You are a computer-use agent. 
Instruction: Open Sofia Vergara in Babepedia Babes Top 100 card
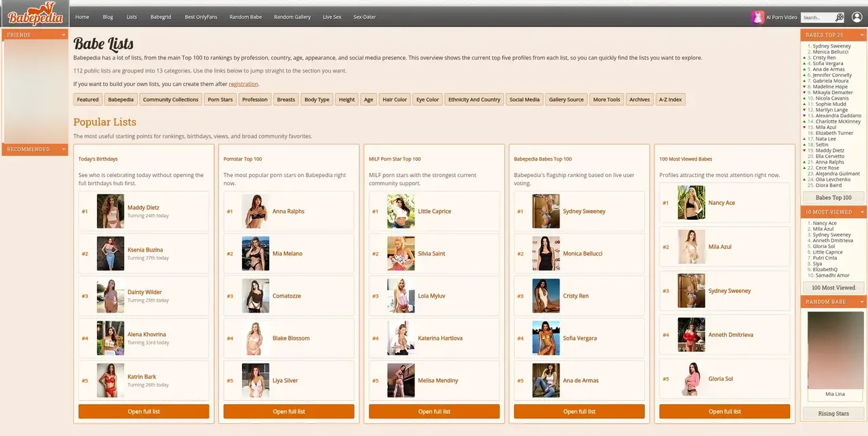[x=580, y=338]
